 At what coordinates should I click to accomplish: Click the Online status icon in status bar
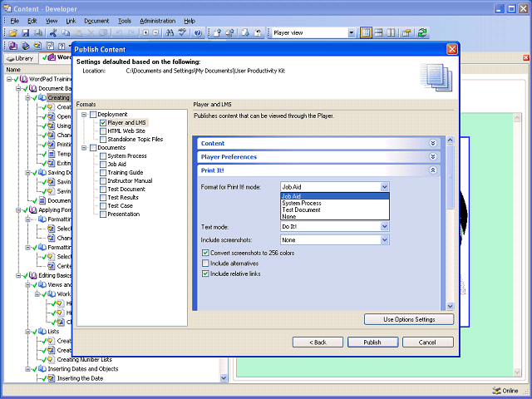(x=496, y=391)
